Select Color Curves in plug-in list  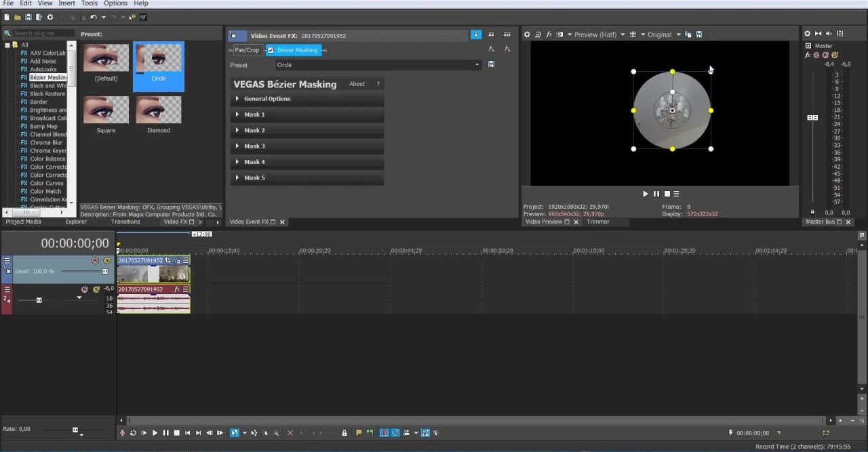coord(47,184)
